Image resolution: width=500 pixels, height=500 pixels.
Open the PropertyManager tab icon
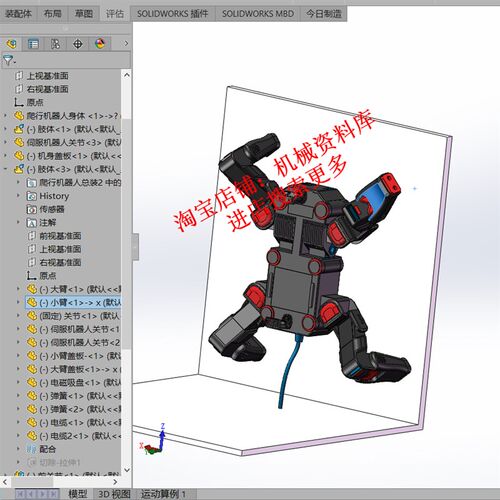[x=33, y=44]
